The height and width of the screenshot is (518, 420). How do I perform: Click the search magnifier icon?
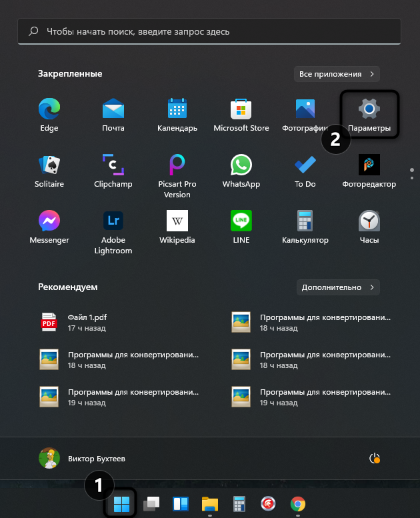pos(33,31)
